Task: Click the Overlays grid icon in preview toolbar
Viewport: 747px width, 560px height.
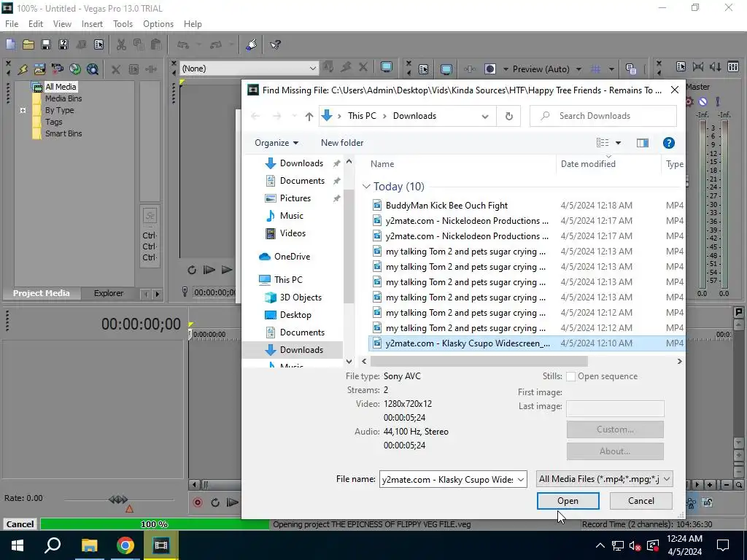Action: tap(595, 69)
